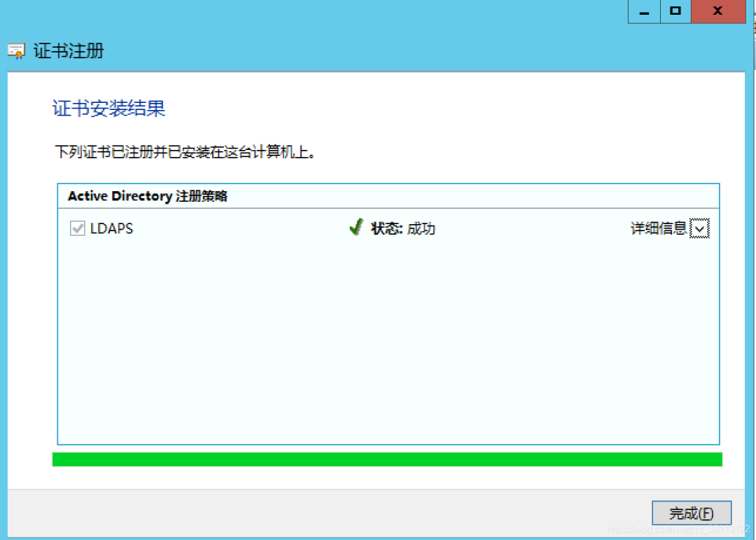Click the 状态: status label
756x540 pixels.
point(387,228)
